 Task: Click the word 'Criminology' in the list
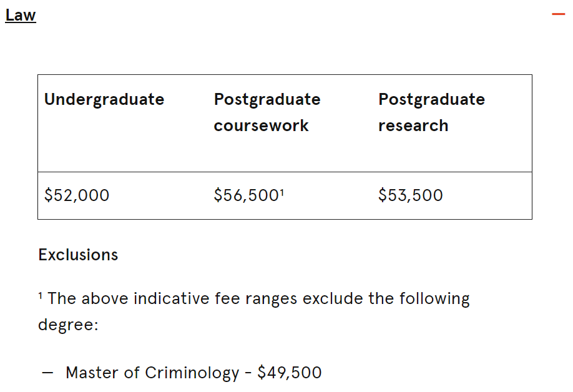coord(192,373)
